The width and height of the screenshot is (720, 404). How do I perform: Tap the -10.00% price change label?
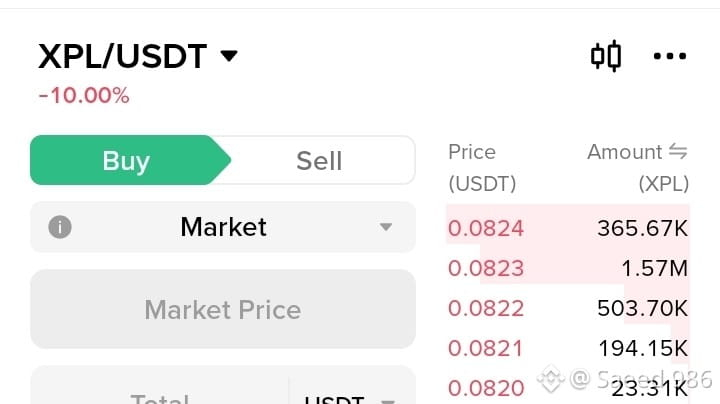[x=84, y=96]
